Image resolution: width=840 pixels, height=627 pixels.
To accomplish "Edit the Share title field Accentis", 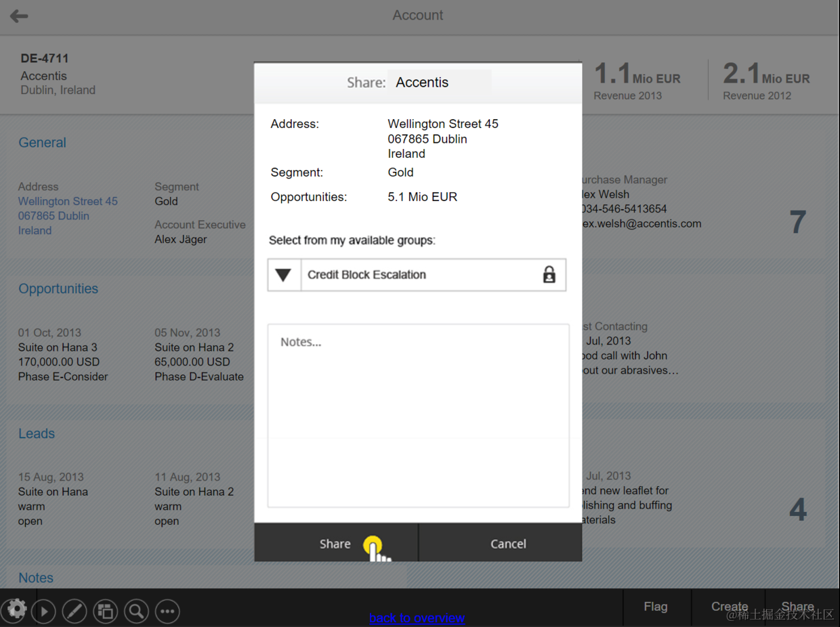I will pos(439,83).
